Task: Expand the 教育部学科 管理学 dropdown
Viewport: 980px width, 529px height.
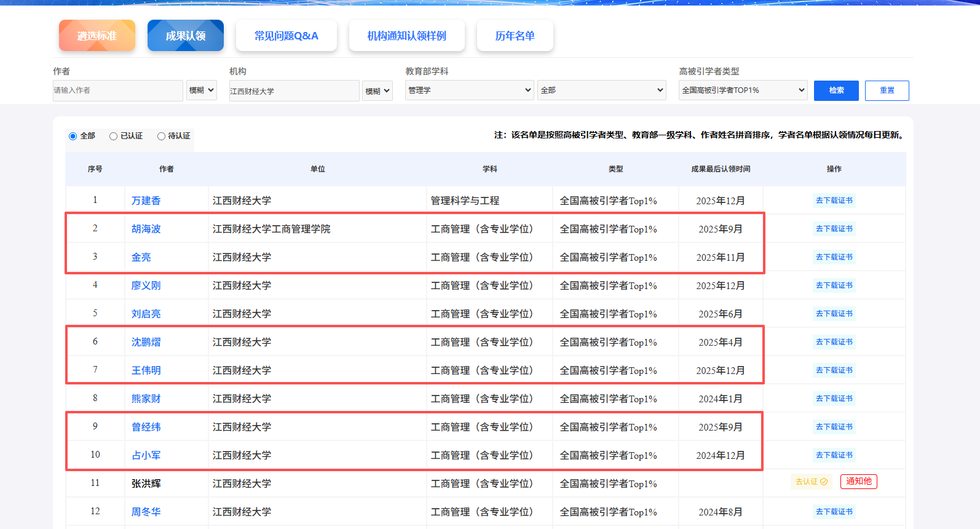Action: coord(469,90)
